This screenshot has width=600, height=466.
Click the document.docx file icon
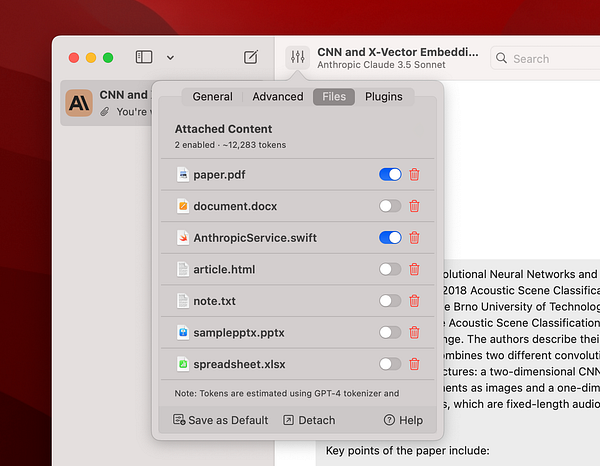pyautogui.click(x=183, y=206)
